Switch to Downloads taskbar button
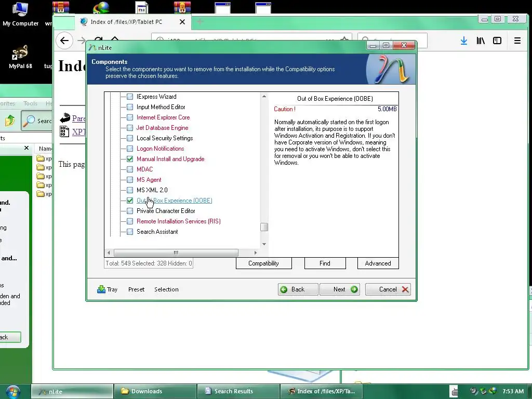The image size is (532, 399). (x=155, y=391)
